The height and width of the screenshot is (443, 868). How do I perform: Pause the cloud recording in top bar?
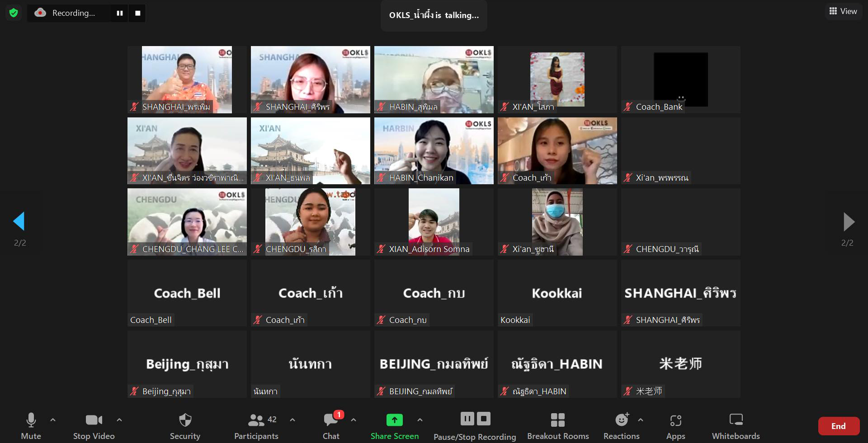tap(120, 13)
